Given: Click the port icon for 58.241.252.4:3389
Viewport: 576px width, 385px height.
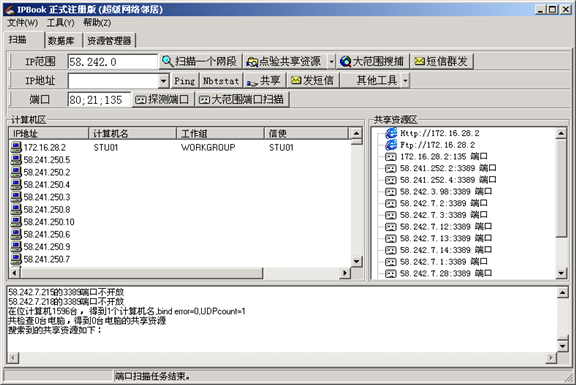Looking at the screenshot, I should [390, 180].
